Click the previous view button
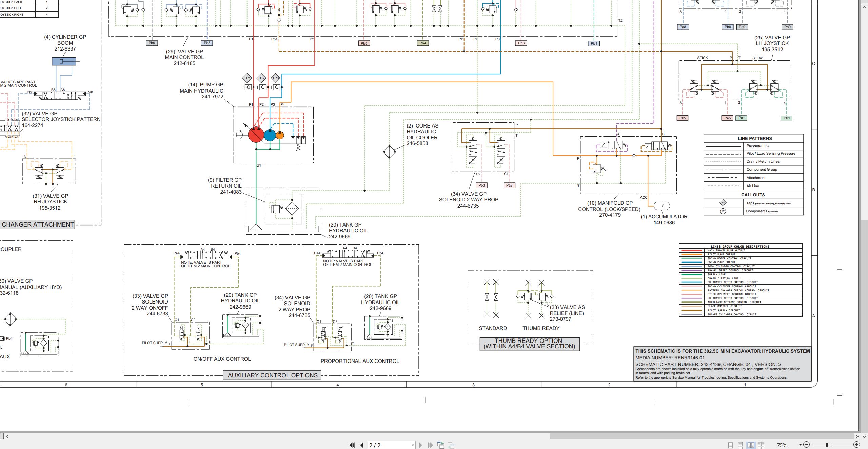This screenshot has width=868, height=449. pos(441,445)
